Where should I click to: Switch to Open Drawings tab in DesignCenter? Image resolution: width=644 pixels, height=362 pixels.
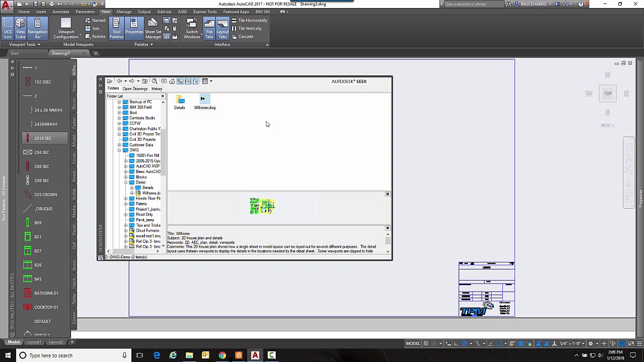135,88
